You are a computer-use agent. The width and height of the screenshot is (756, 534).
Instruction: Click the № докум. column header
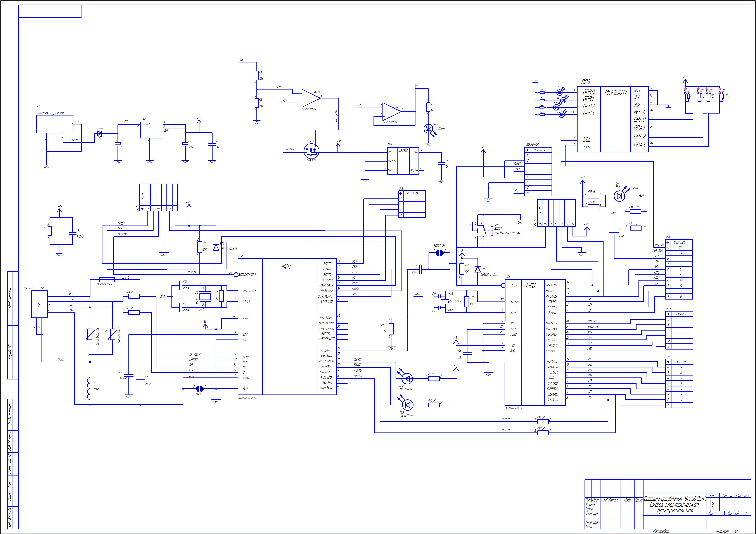pos(611,500)
